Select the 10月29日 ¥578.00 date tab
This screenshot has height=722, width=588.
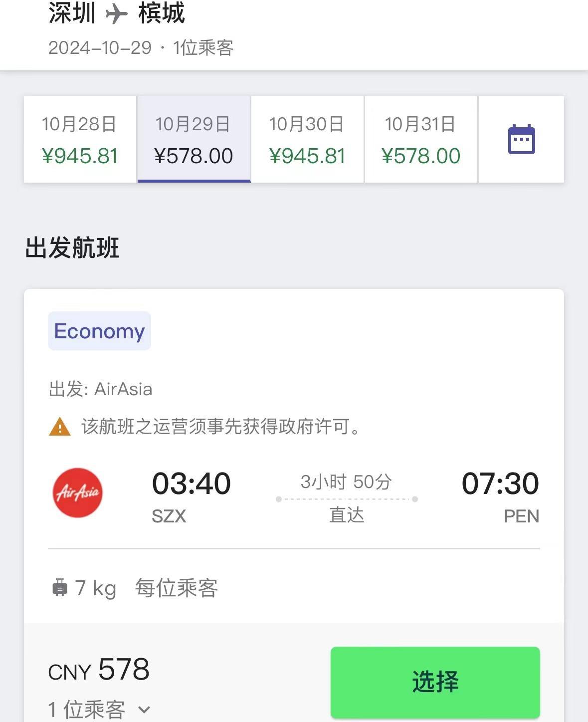pyautogui.click(x=194, y=139)
